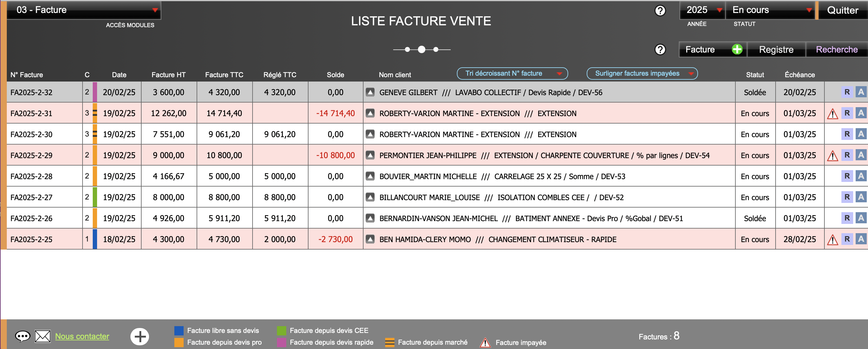Create a new invoice with Facture plus button
Viewport: 868px width, 349px height.
738,49
